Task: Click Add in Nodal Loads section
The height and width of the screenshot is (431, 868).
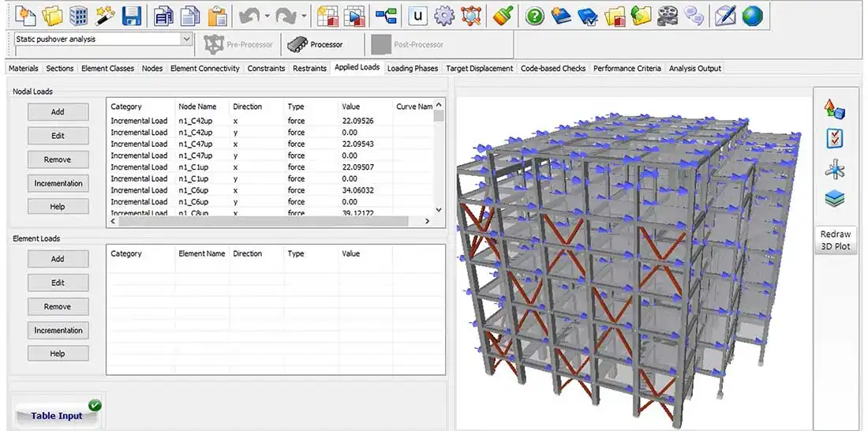Action: pyautogui.click(x=58, y=112)
